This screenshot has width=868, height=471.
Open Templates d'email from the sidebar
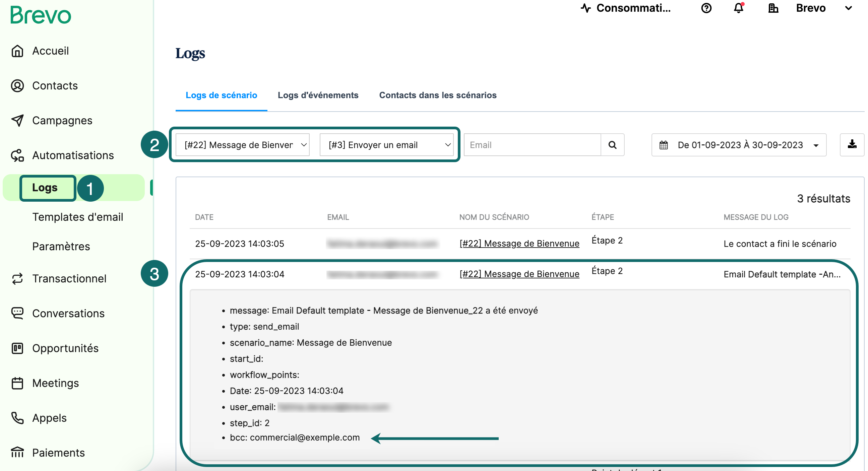[77, 217]
